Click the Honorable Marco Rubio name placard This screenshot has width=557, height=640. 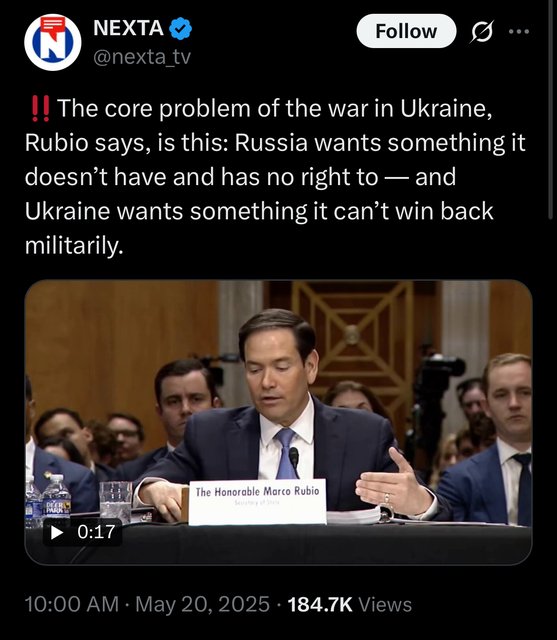[x=257, y=502]
